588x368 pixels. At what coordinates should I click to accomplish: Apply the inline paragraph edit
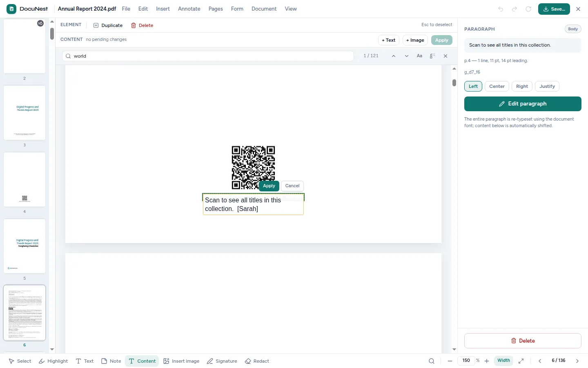pyautogui.click(x=269, y=186)
